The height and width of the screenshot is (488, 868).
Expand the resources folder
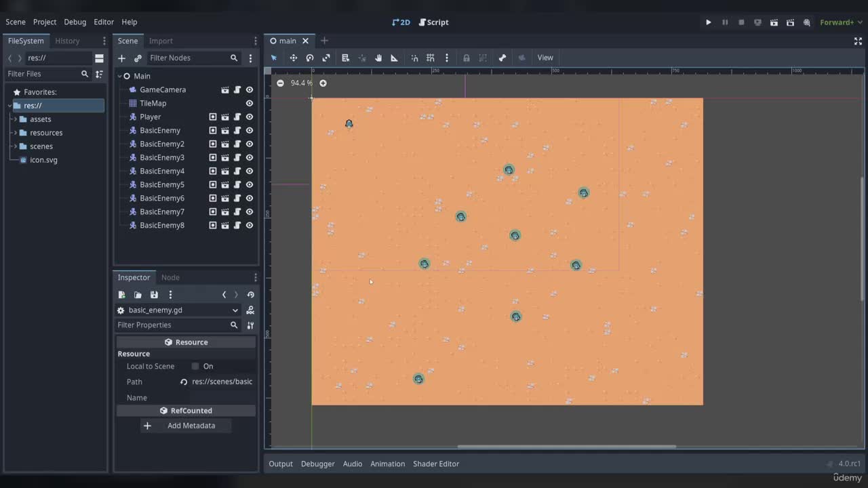[15, 133]
